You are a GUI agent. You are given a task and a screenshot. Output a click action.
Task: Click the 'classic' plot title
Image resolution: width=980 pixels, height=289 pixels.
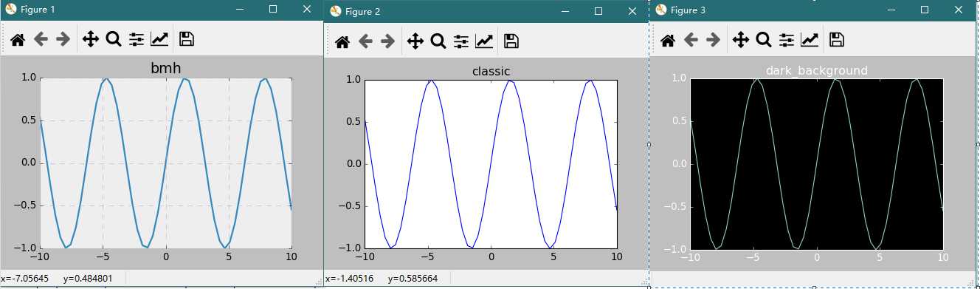491,72
